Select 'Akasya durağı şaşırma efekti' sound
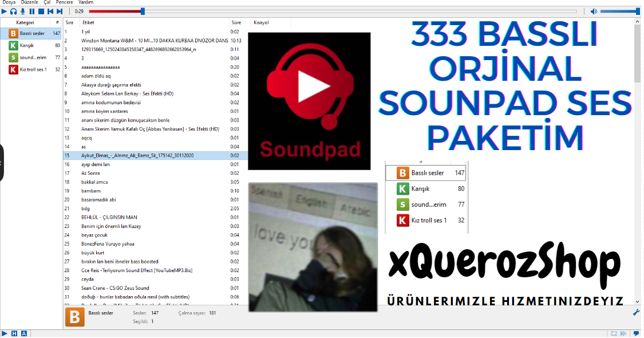This screenshot has height=338, width=644. coord(156,85)
